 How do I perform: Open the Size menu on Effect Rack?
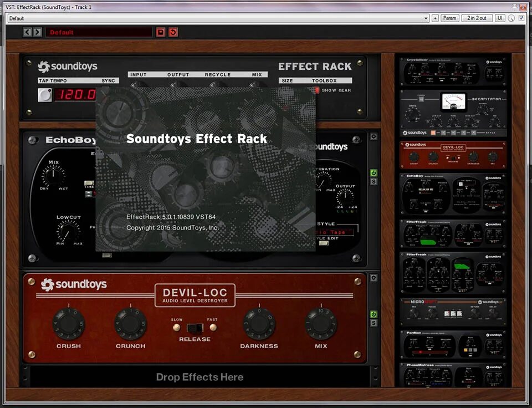pos(287,81)
